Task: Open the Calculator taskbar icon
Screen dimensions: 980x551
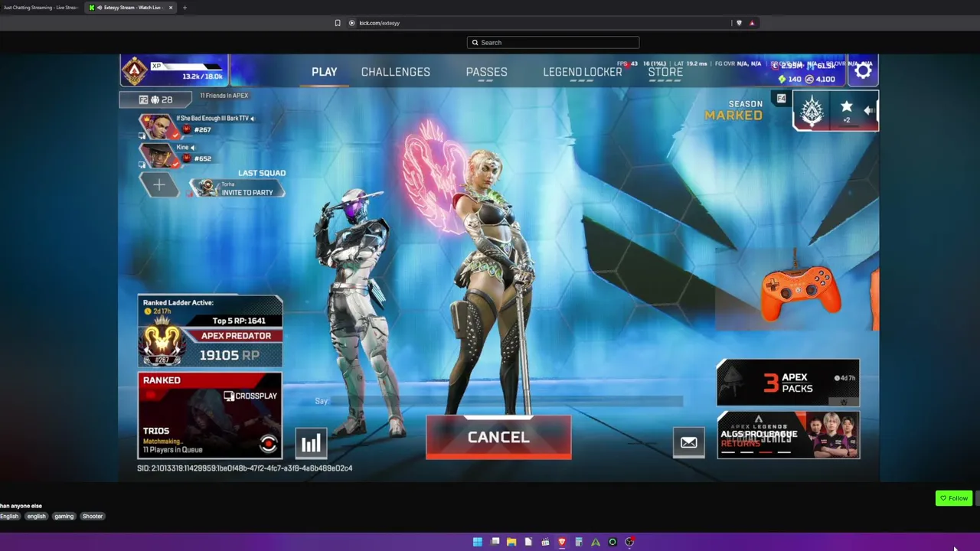Action: pyautogui.click(x=579, y=542)
